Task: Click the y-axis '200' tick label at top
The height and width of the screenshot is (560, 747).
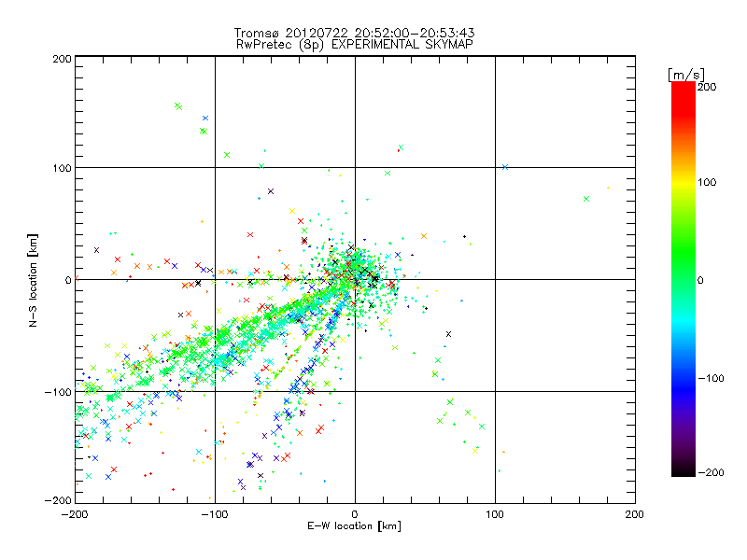Action: [x=62, y=59]
